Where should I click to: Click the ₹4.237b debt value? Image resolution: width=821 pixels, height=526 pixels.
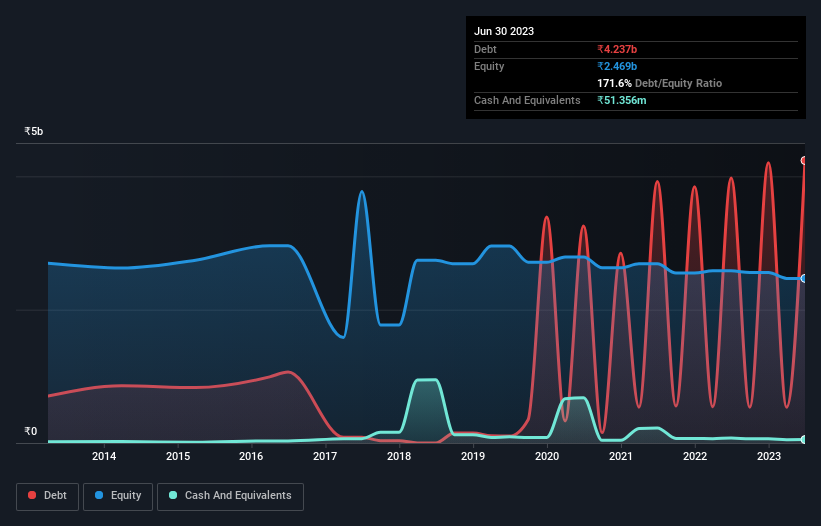(617, 49)
